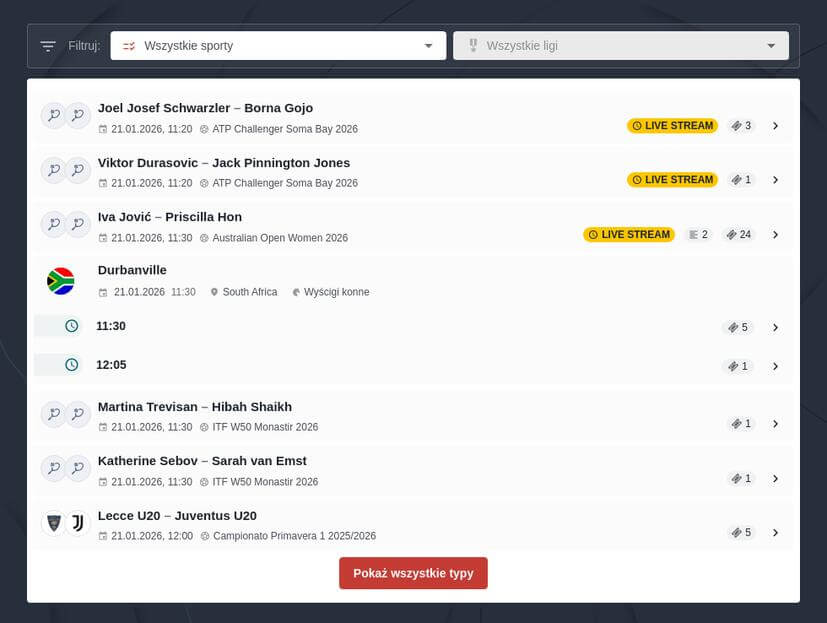Click the Juventus U20 team logo
Screen dimensions: 827x623
pyautogui.click(x=78, y=523)
